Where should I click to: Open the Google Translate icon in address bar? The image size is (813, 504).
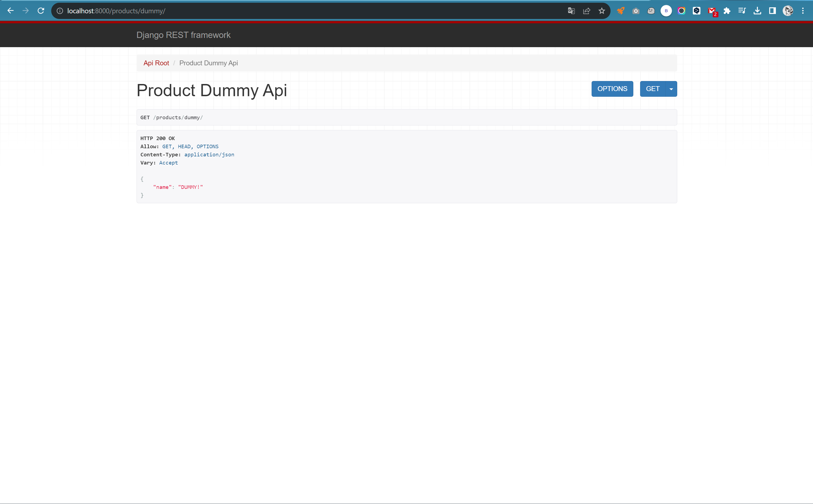571,10
